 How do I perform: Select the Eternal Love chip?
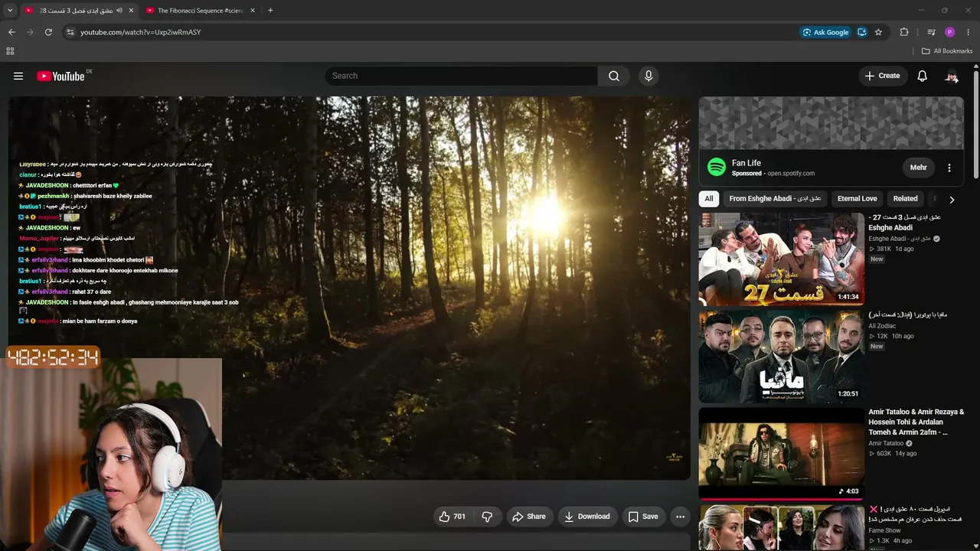click(x=857, y=199)
